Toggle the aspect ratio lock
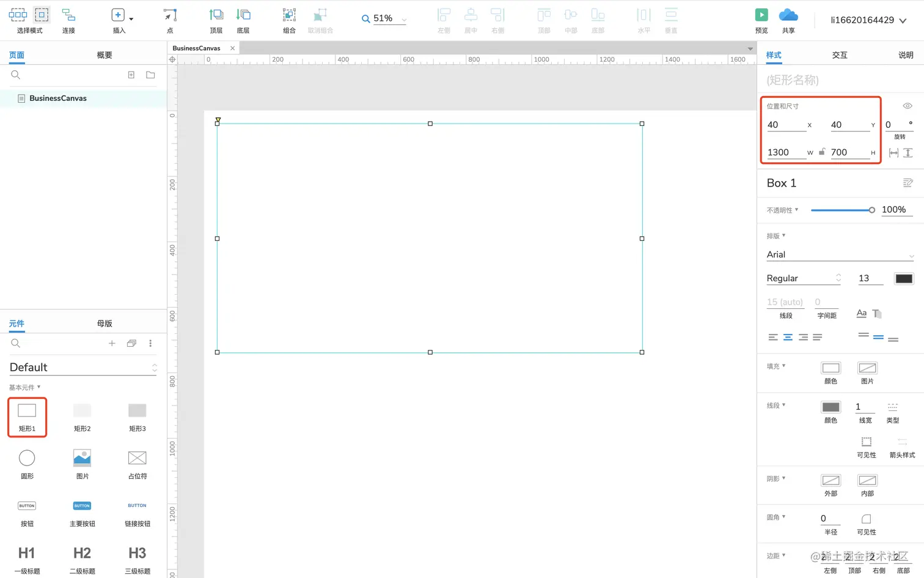The height and width of the screenshot is (578, 924). (x=822, y=152)
